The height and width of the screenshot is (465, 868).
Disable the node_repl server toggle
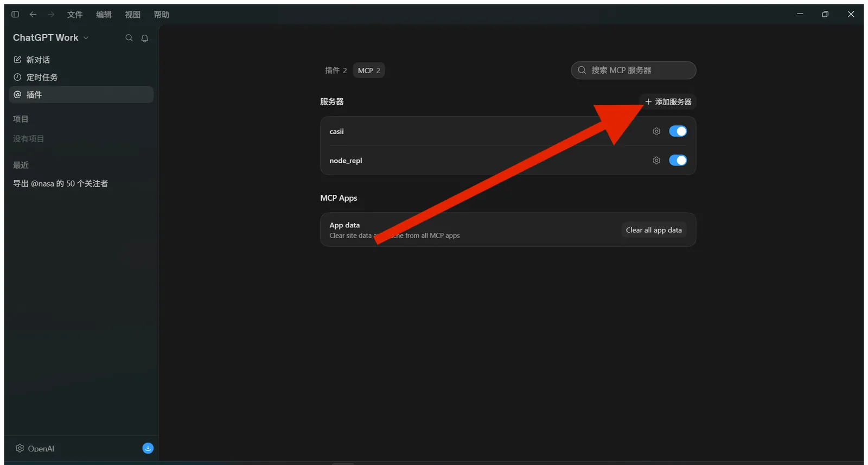(678, 161)
